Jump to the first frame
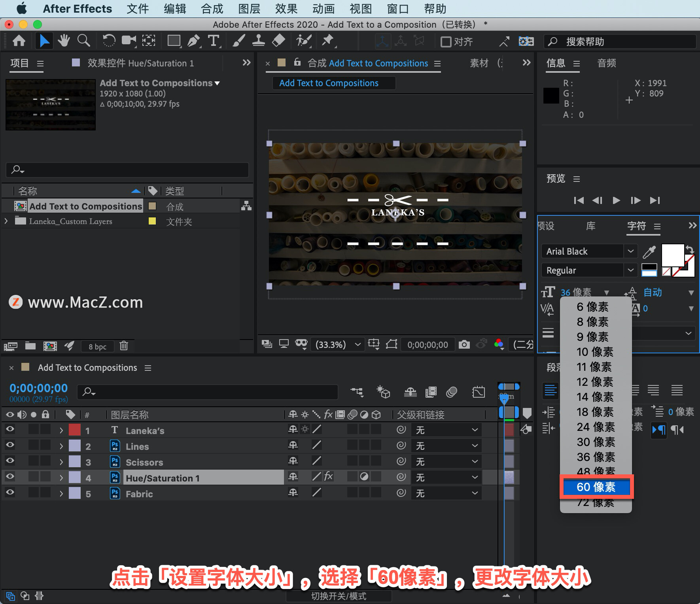The width and height of the screenshot is (700, 604). pos(579,200)
